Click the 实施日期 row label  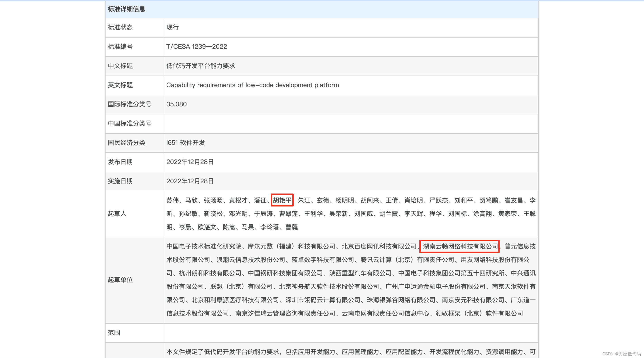(120, 181)
